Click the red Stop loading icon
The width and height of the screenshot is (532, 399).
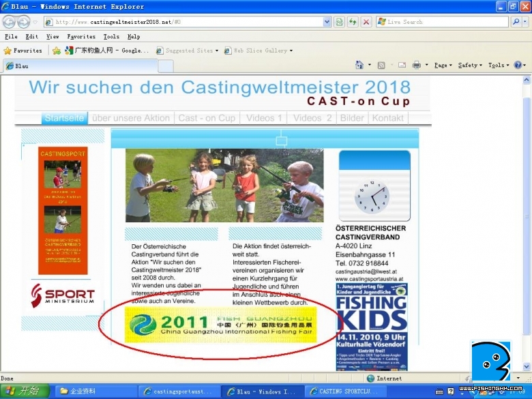coord(366,22)
